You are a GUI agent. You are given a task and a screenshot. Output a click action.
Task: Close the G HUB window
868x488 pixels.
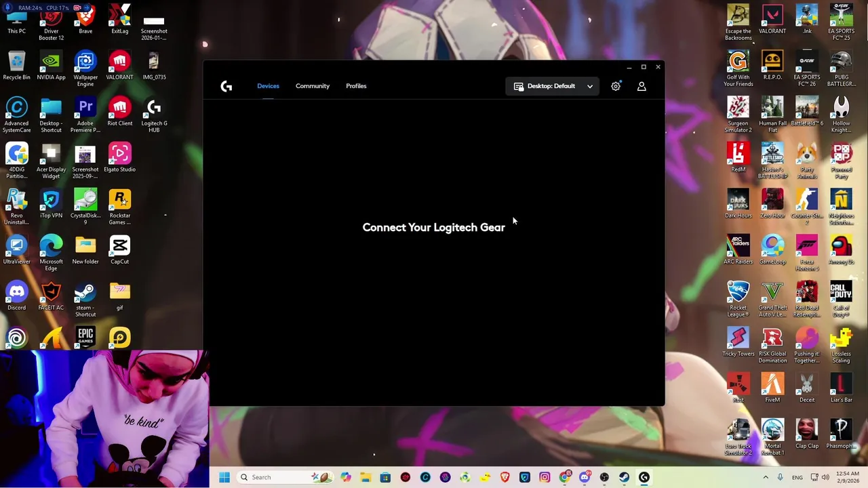pyautogui.click(x=658, y=67)
